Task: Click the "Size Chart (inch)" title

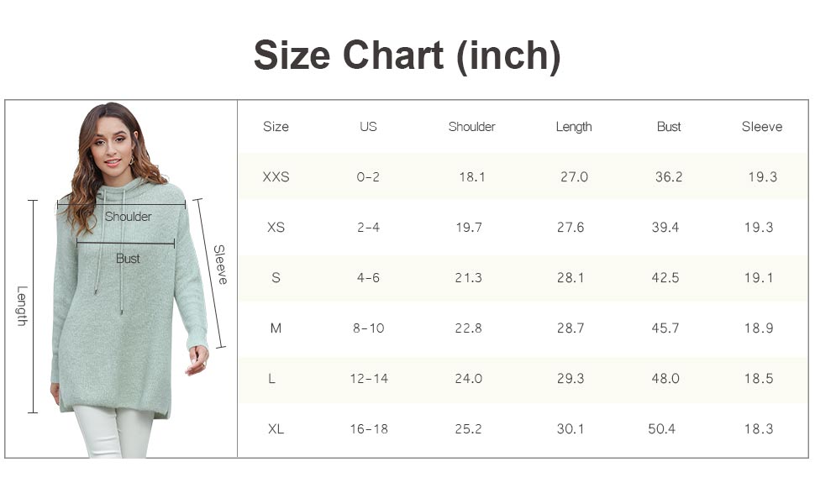Action: 407,56
